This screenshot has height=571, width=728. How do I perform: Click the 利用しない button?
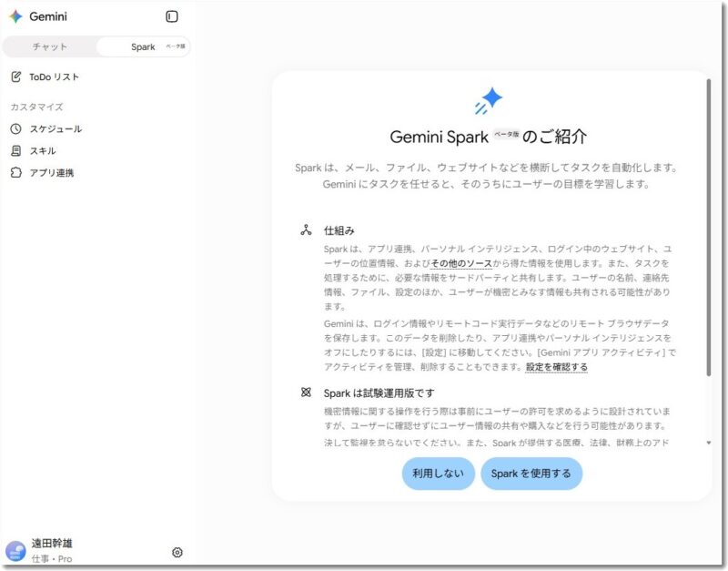pyautogui.click(x=439, y=474)
